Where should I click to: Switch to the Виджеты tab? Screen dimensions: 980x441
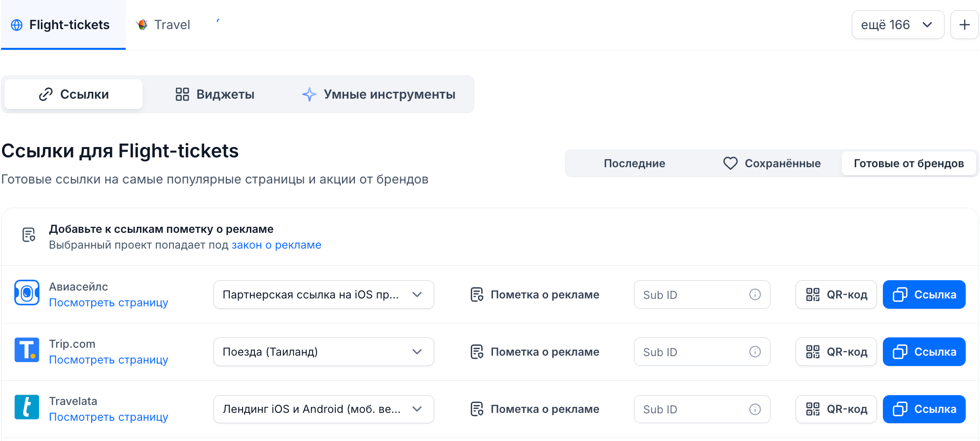click(x=215, y=94)
